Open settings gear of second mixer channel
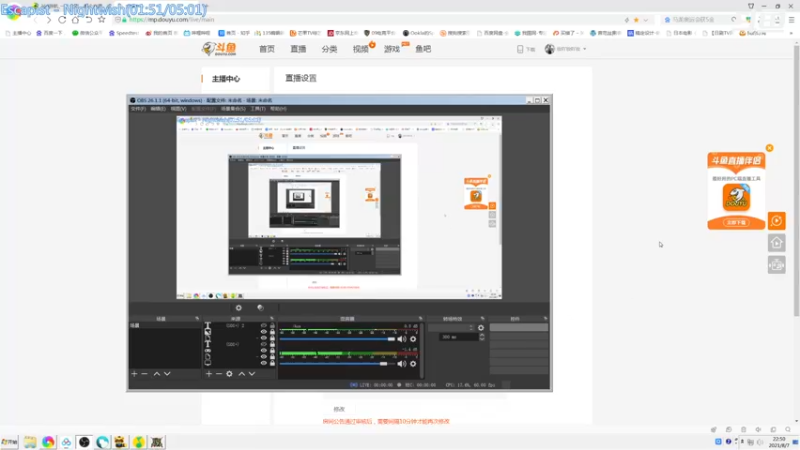 point(413,364)
